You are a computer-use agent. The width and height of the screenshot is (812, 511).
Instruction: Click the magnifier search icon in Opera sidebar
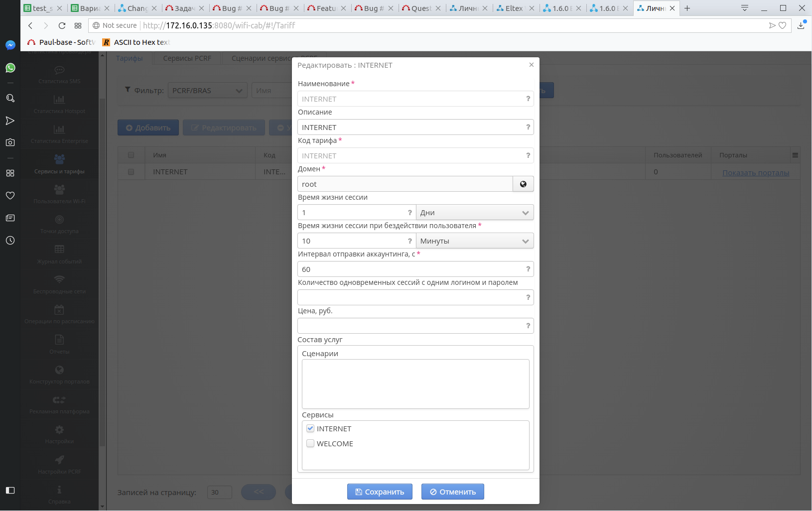[10, 98]
